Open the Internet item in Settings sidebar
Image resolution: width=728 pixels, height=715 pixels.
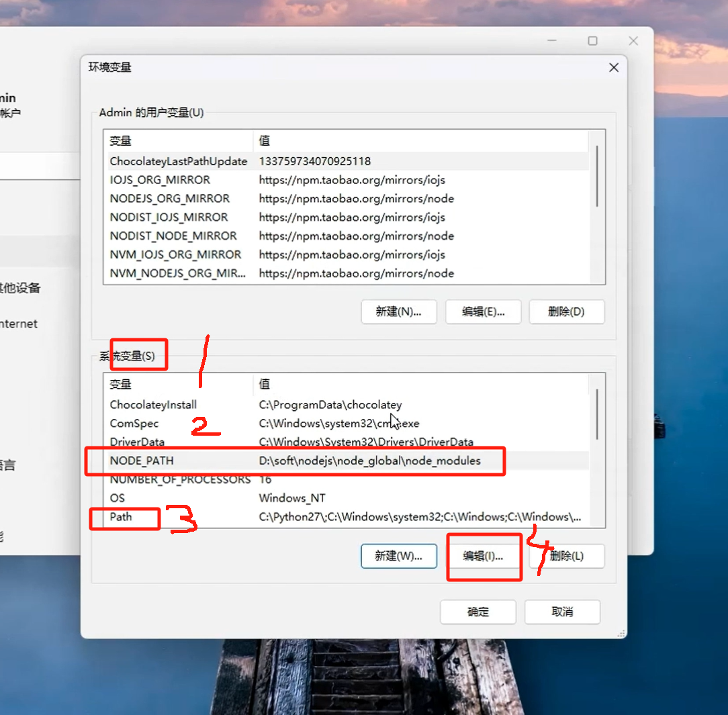(x=19, y=324)
